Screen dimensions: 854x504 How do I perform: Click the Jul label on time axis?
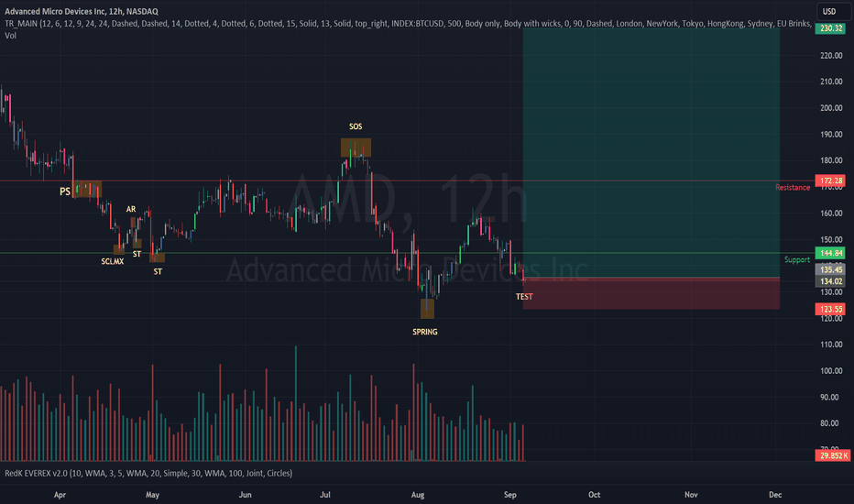tap(325, 495)
